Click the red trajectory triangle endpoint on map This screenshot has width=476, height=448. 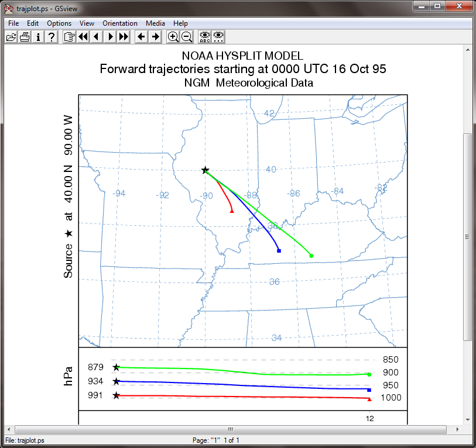[x=232, y=211]
